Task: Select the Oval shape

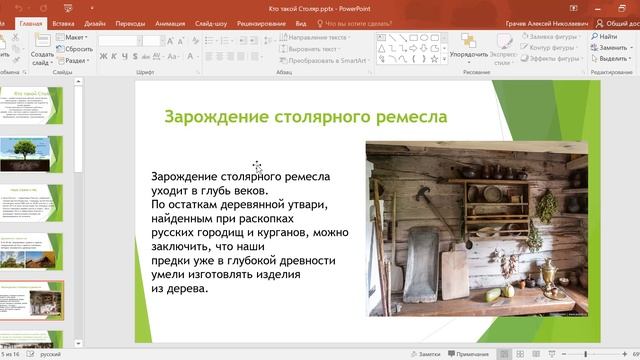Action: coord(424,38)
